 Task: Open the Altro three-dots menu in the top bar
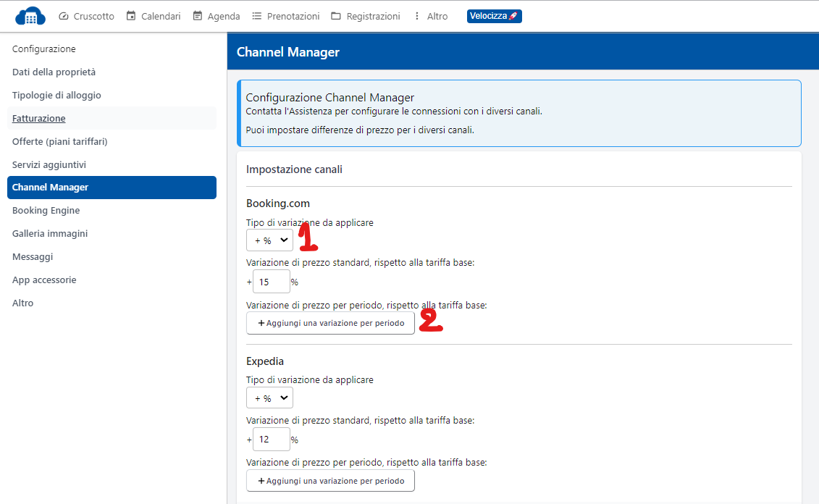point(430,16)
